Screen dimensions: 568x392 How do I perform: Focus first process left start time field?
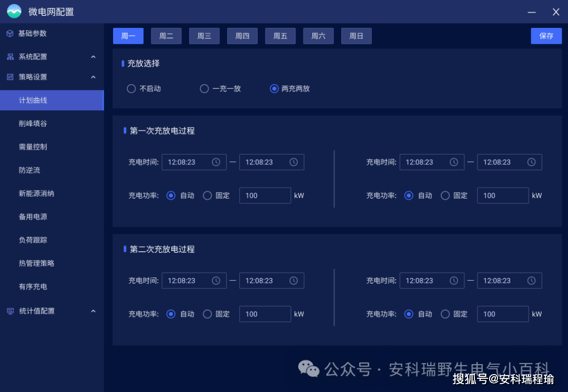pos(194,162)
